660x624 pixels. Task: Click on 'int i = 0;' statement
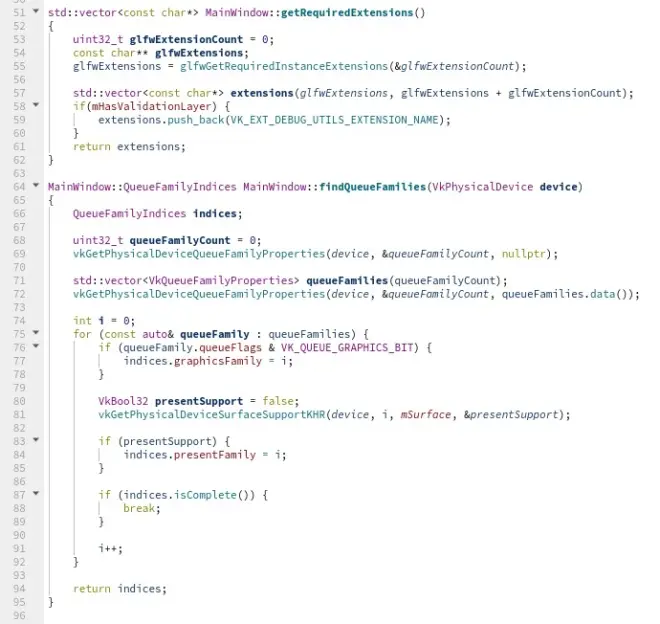[104, 321]
